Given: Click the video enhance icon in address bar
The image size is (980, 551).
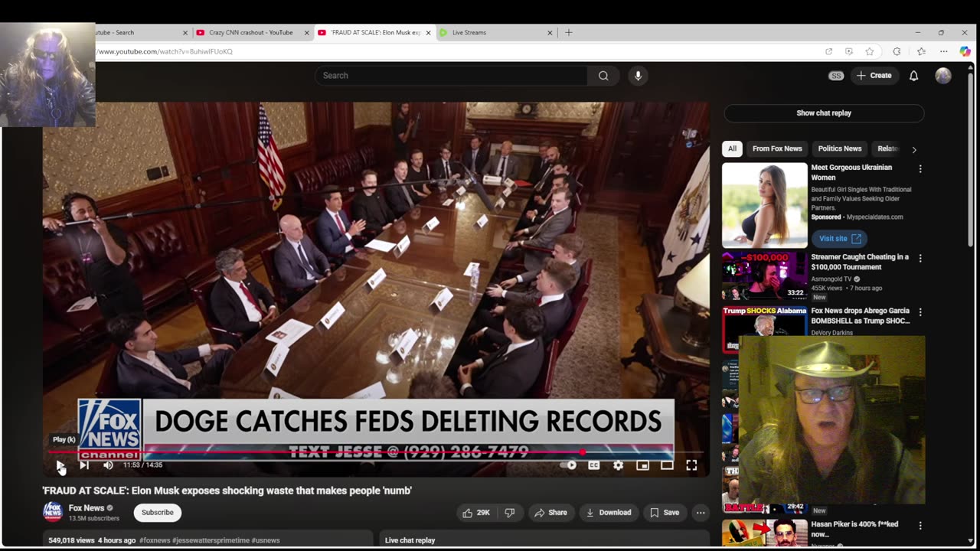Looking at the screenshot, I should pos(849,51).
